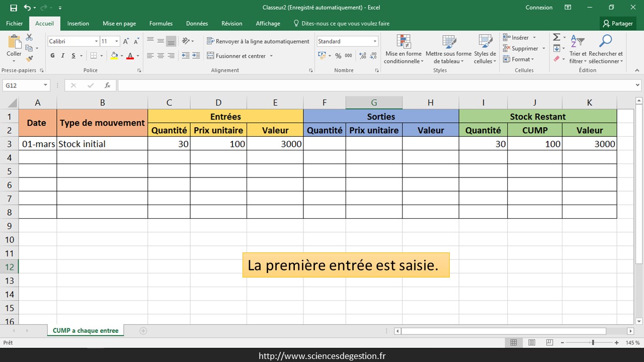
Task: Click the zoom slider in status bar
Action: (x=593, y=342)
